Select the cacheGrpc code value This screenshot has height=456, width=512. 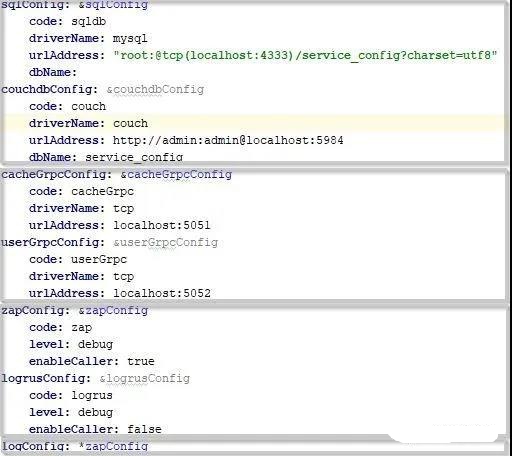(x=102, y=192)
